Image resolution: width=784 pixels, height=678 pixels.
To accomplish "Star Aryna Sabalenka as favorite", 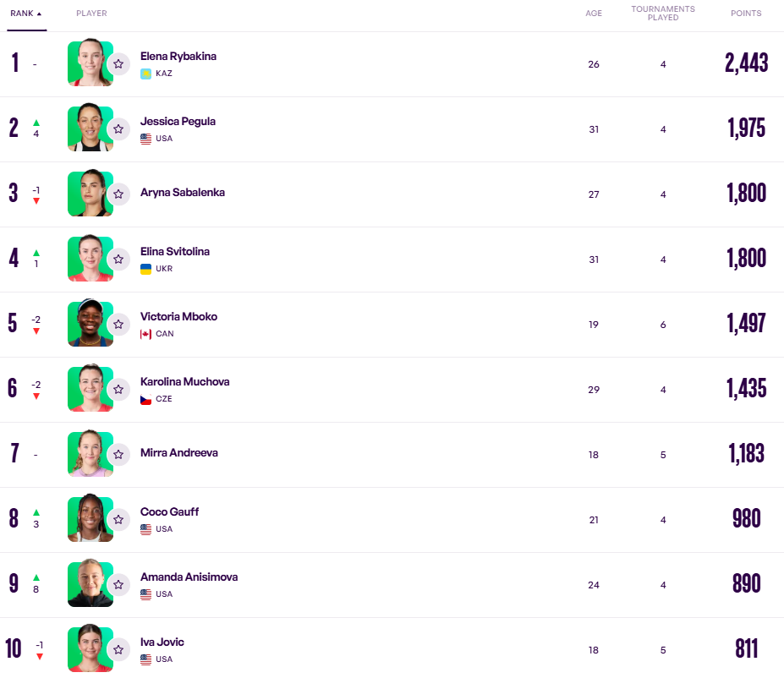I will (118, 194).
